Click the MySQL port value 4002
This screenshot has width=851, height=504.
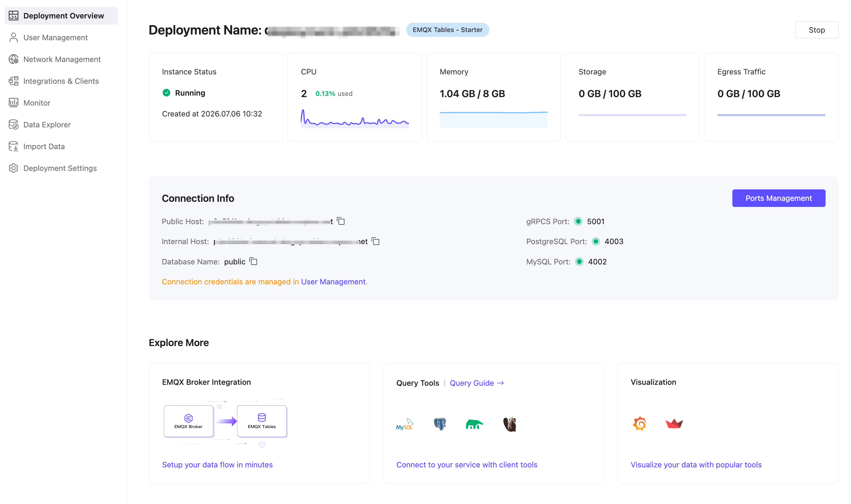597,261
